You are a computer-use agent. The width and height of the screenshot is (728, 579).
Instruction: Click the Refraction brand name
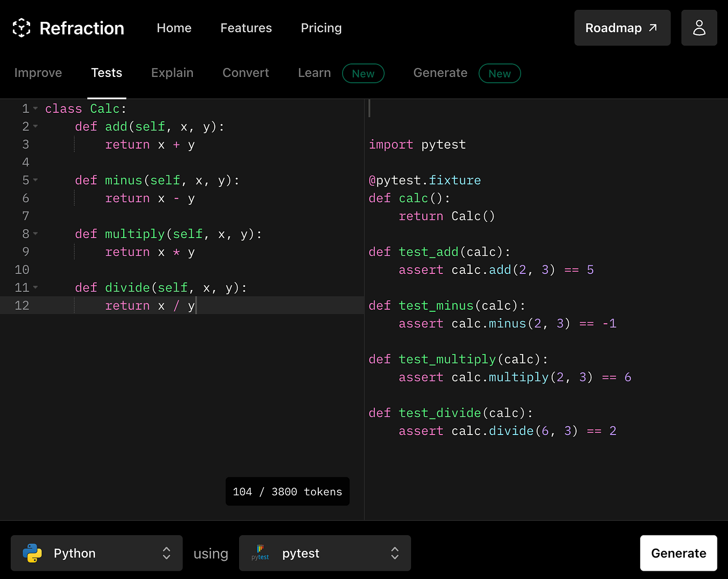(x=82, y=28)
